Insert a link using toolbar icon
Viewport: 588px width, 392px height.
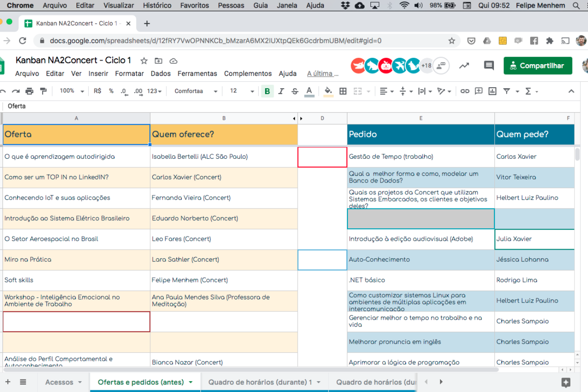pos(465,91)
